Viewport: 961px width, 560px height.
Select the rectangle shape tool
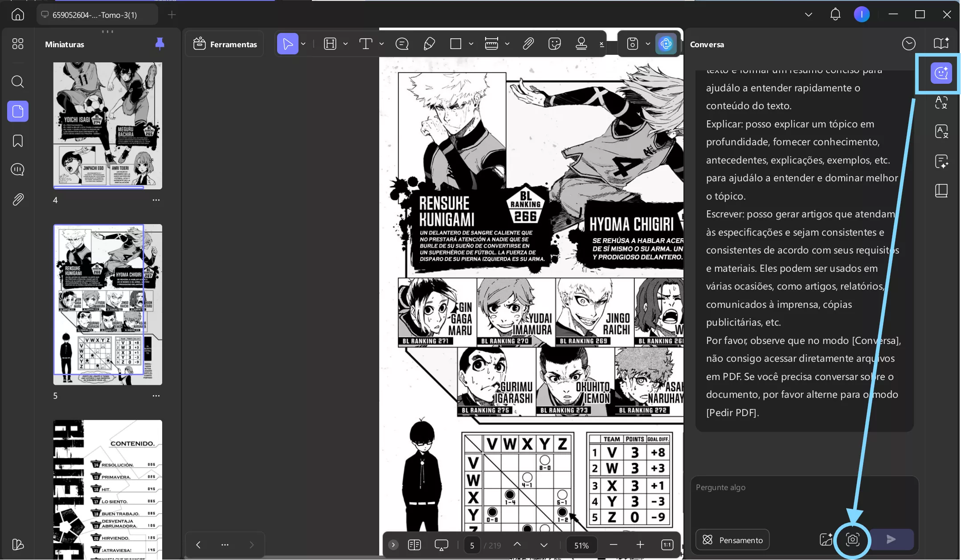click(x=455, y=44)
